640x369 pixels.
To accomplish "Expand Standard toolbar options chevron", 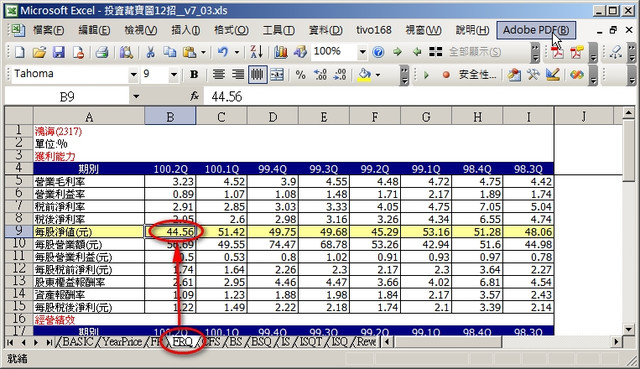I will [x=536, y=53].
